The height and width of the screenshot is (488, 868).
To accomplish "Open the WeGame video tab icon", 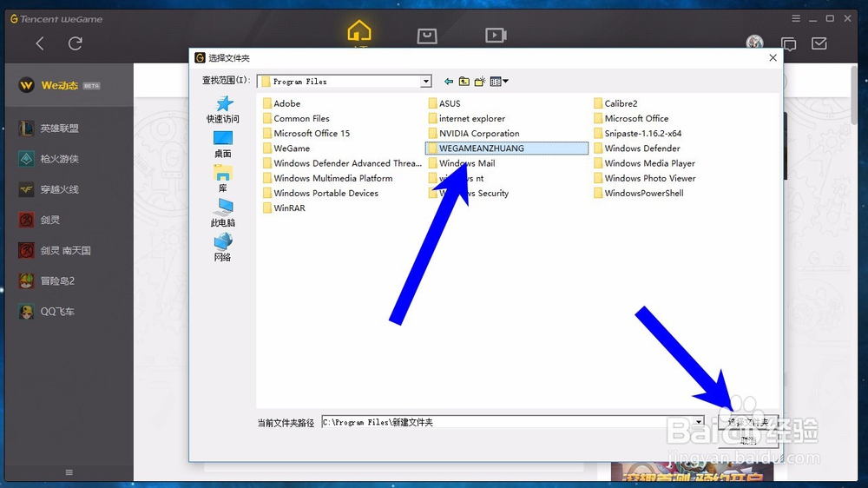I will click(x=496, y=36).
